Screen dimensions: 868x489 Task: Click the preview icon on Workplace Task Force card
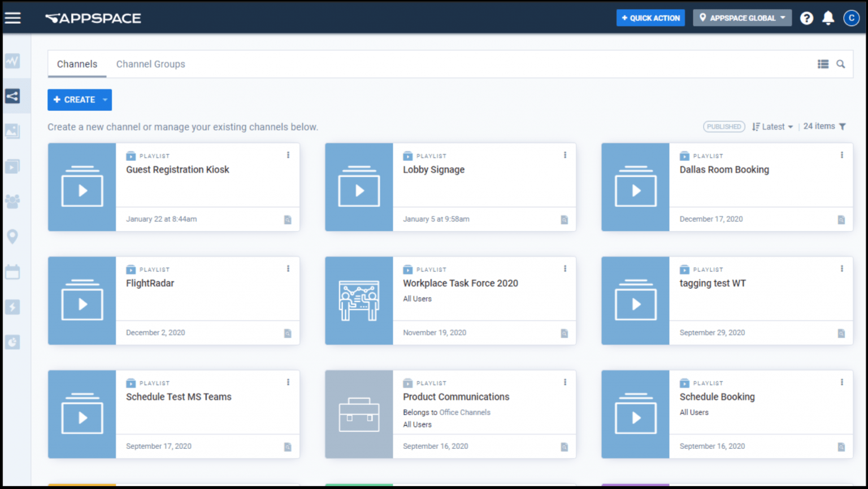(x=564, y=333)
